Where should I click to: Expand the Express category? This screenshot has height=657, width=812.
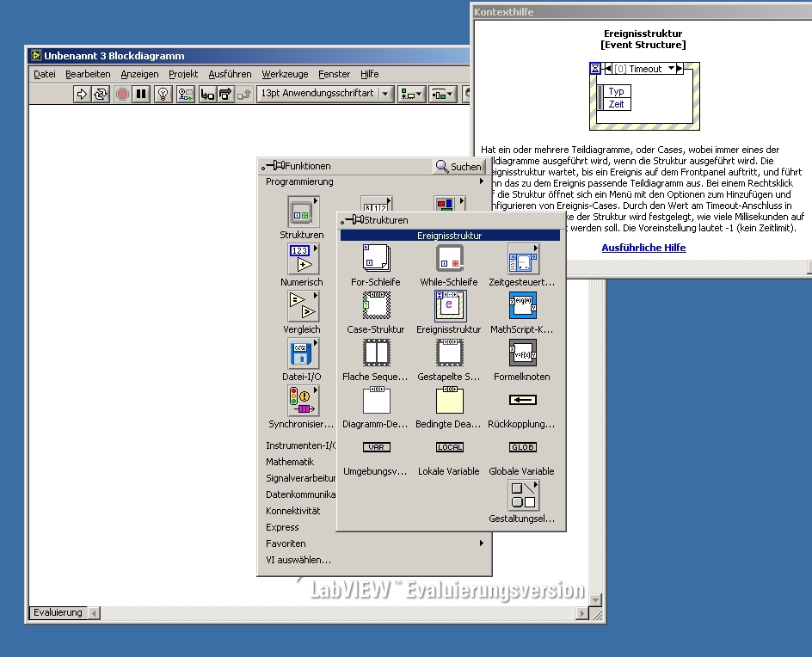click(282, 527)
